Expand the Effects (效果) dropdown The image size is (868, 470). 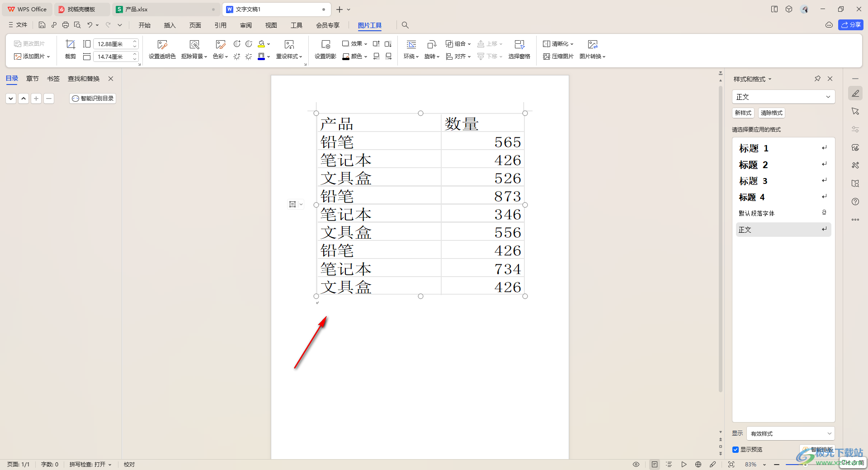click(355, 44)
